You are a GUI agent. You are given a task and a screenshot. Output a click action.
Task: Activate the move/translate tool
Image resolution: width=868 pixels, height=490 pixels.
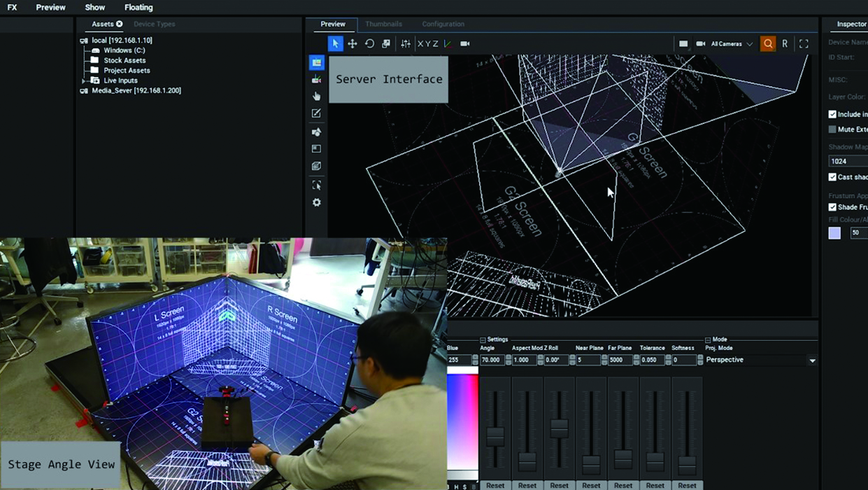[x=353, y=43]
